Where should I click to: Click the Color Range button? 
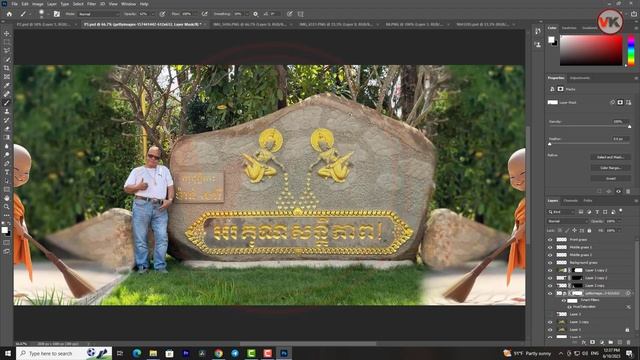point(611,168)
